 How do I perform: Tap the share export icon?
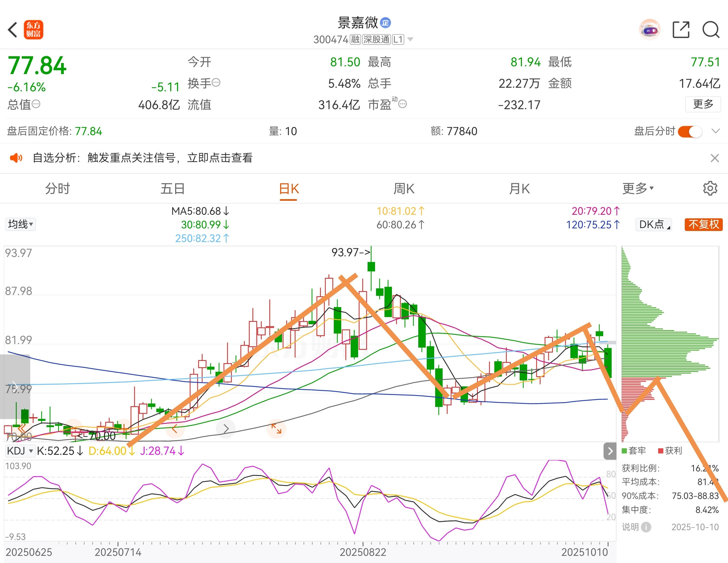tap(681, 30)
